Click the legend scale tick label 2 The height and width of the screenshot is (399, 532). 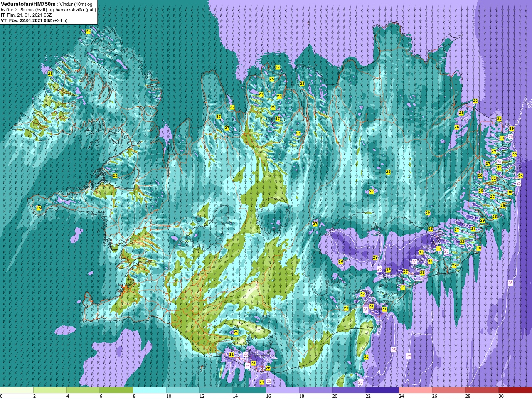pos(34,396)
